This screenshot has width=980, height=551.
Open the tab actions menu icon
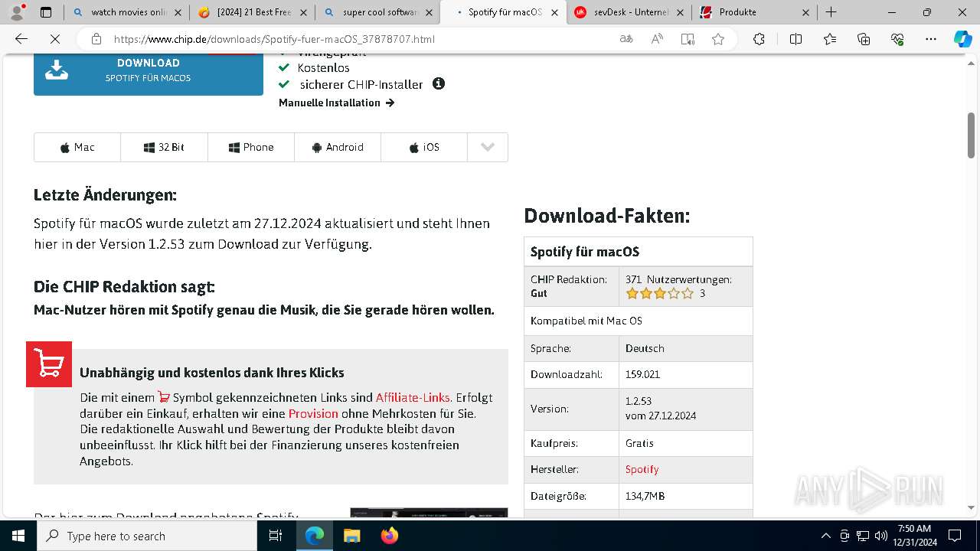[x=46, y=12]
